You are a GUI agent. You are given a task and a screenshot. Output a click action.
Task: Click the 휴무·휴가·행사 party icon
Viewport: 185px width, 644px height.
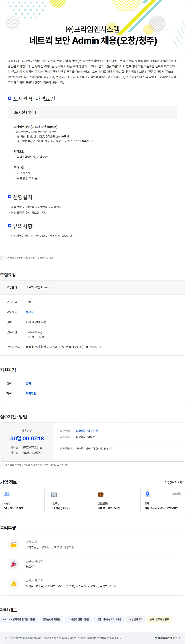(14, 564)
